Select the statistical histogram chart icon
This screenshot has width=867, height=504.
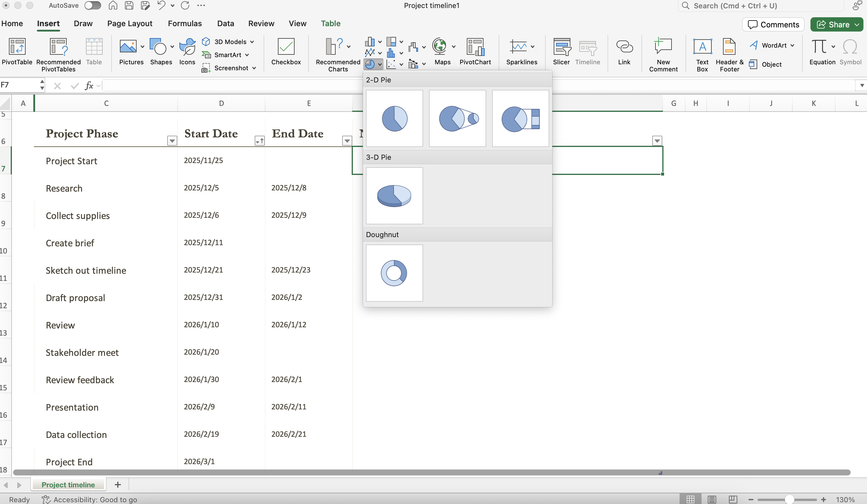point(391,53)
